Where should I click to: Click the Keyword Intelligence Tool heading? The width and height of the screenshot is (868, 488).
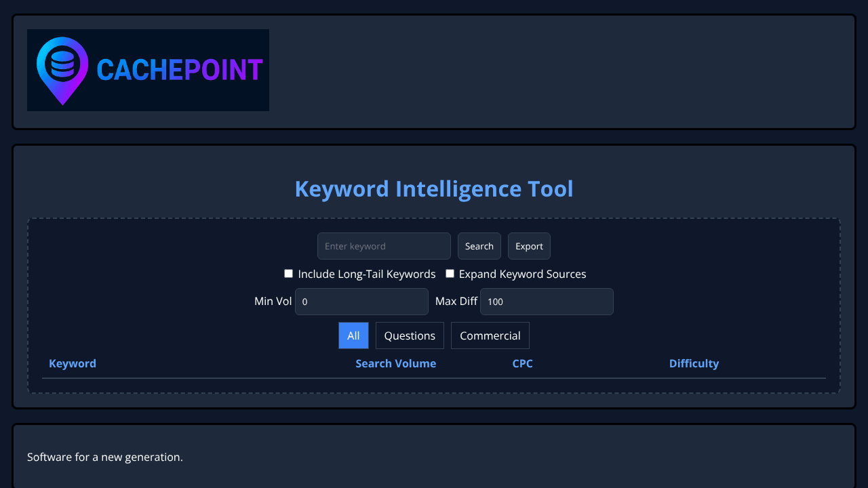pyautogui.click(x=434, y=188)
